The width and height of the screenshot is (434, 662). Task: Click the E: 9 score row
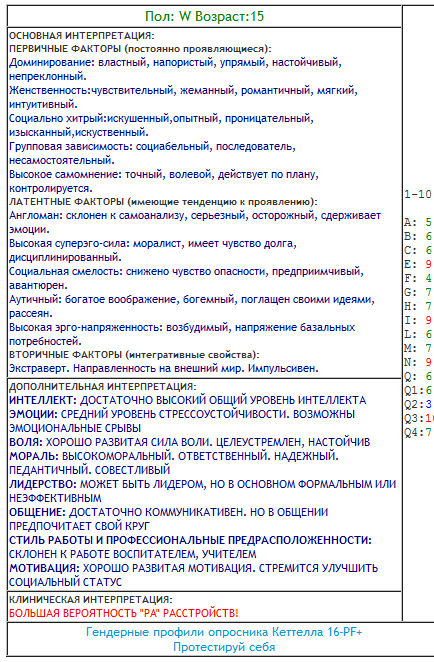pyautogui.click(x=418, y=264)
